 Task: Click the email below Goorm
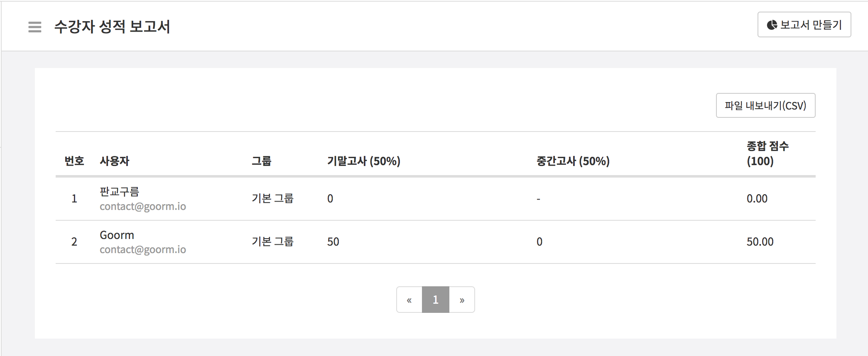(x=143, y=250)
